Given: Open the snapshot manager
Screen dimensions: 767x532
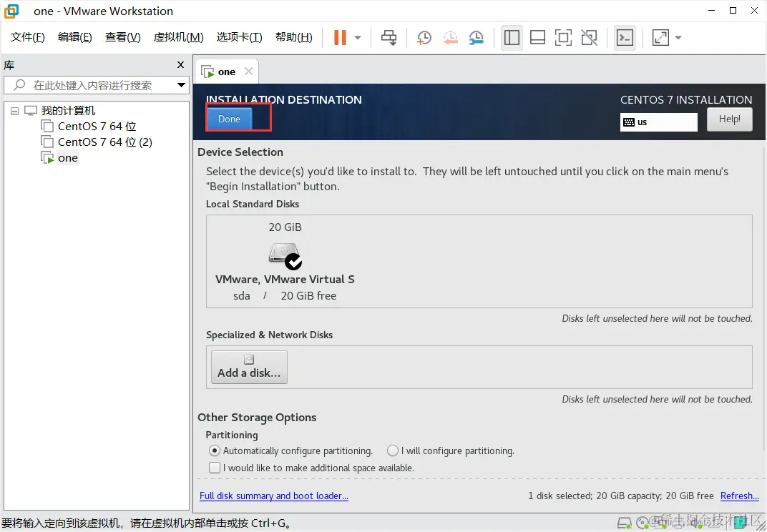Looking at the screenshot, I should [x=476, y=38].
